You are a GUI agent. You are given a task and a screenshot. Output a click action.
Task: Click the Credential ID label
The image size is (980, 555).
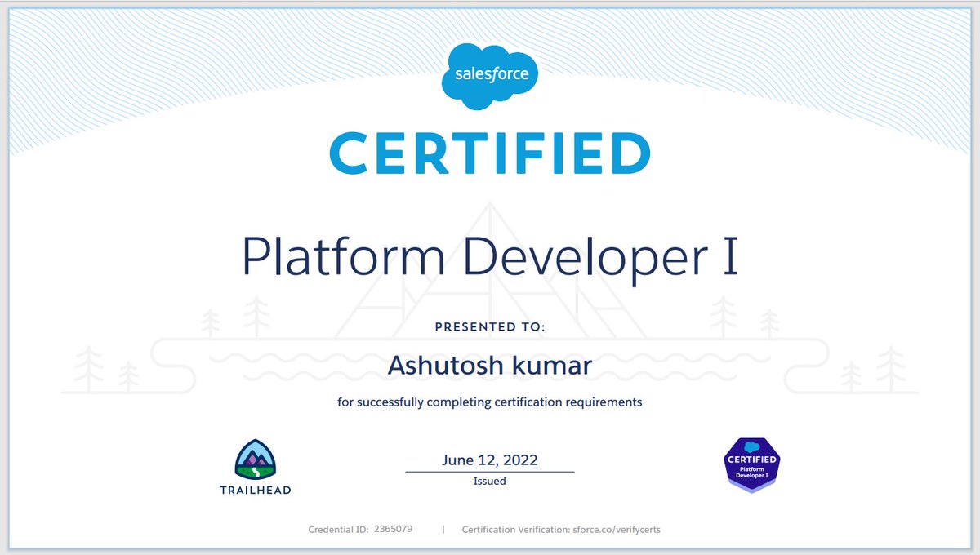[x=337, y=530]
